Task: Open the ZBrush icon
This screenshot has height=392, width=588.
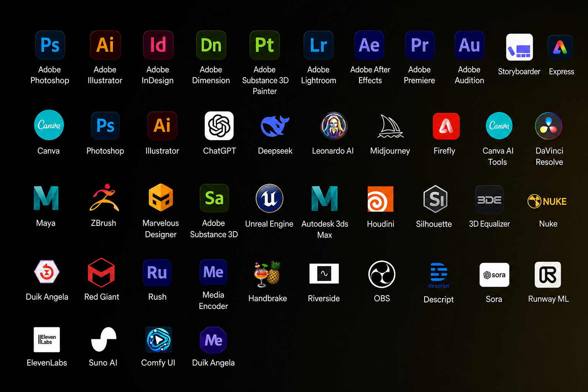Action: pos(104,198)
